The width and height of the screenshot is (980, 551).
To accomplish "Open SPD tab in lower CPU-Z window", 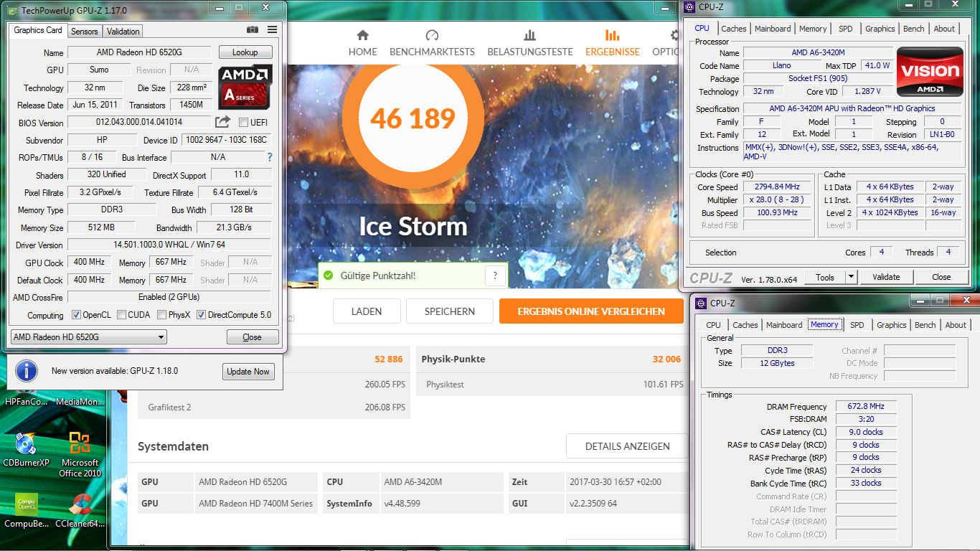I will [x=857, y=325].
